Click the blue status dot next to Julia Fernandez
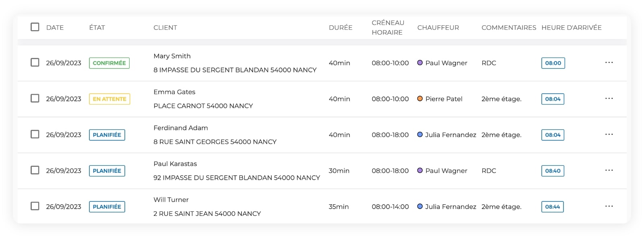Screen dimensions: 644x238 (420, 134)
